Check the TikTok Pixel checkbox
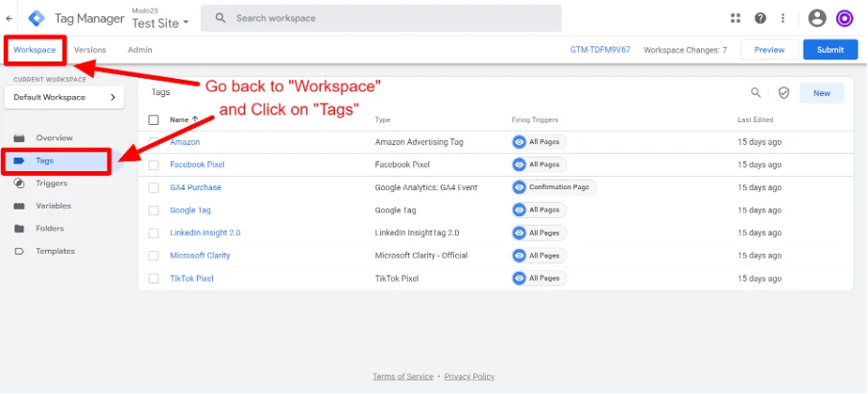Viewport: 868px width, 394px height. point(154,279)
